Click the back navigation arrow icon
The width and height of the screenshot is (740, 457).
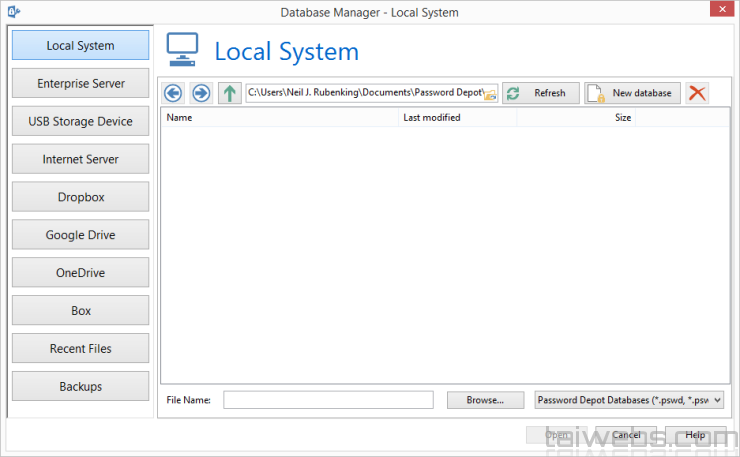(174, 93)
